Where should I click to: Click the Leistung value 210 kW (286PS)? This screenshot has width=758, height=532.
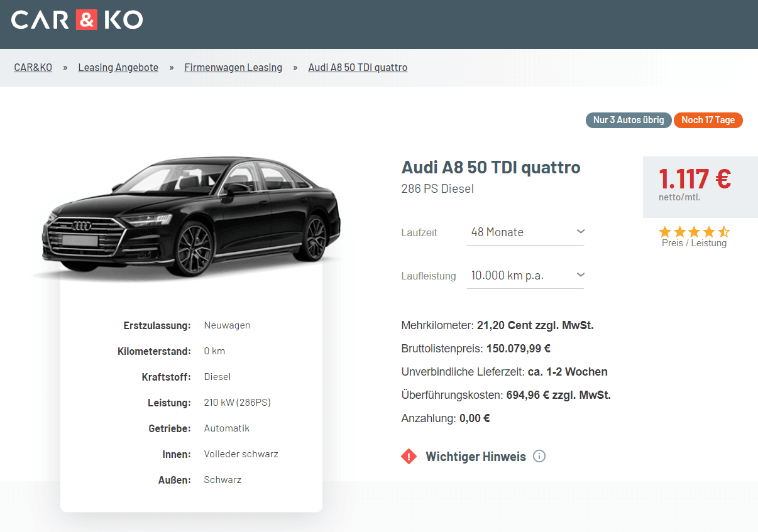click(238, 403)
